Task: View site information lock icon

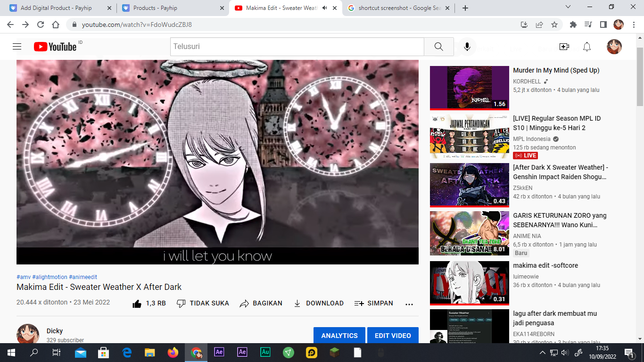Action: pos(74,25)
